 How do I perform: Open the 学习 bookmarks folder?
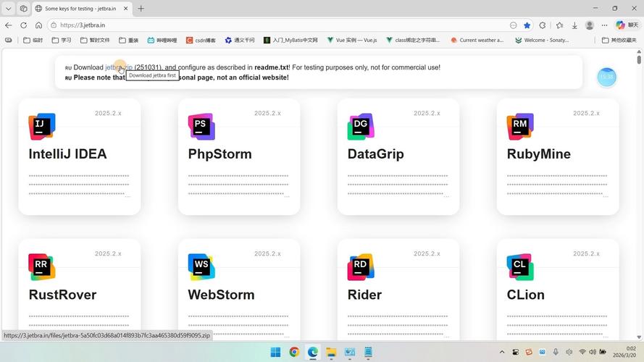tap(61, 41)
